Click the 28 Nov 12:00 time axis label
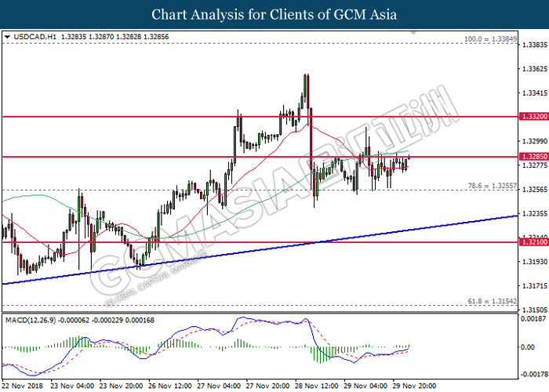The image size is (549, 392). (x=317, y=386)
